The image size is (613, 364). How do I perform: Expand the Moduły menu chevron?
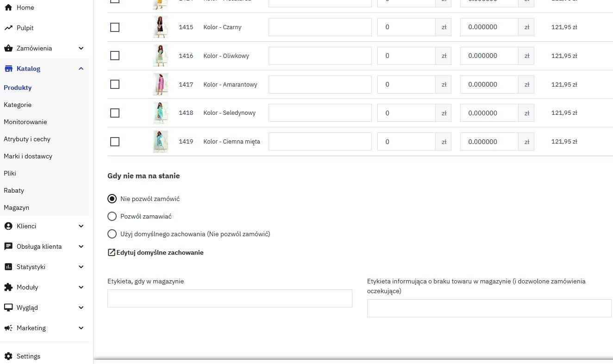(81, 287)
